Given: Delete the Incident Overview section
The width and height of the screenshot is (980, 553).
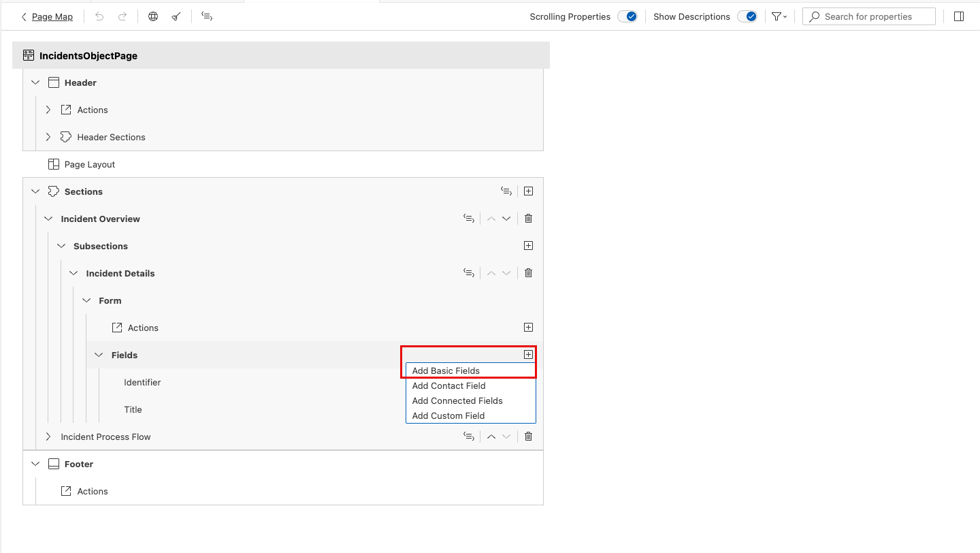Looking at the screenshot, I should click(528, 219).
